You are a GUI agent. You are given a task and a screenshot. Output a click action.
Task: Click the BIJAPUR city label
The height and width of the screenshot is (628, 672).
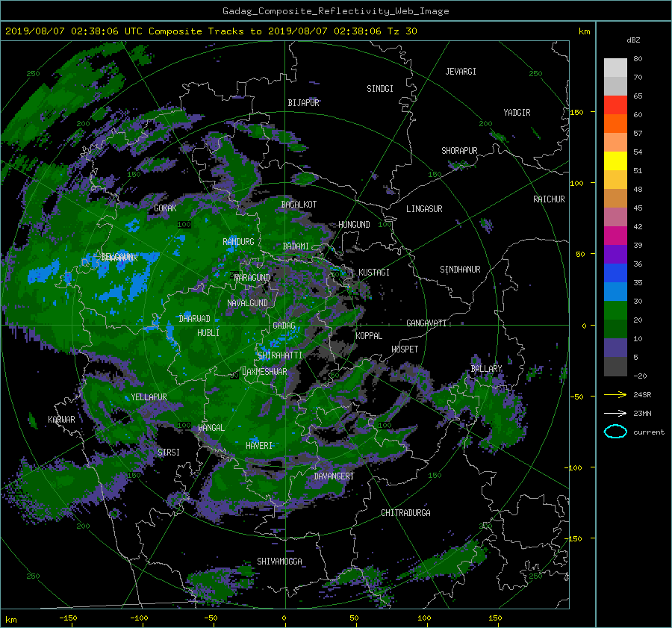(303, 103)
